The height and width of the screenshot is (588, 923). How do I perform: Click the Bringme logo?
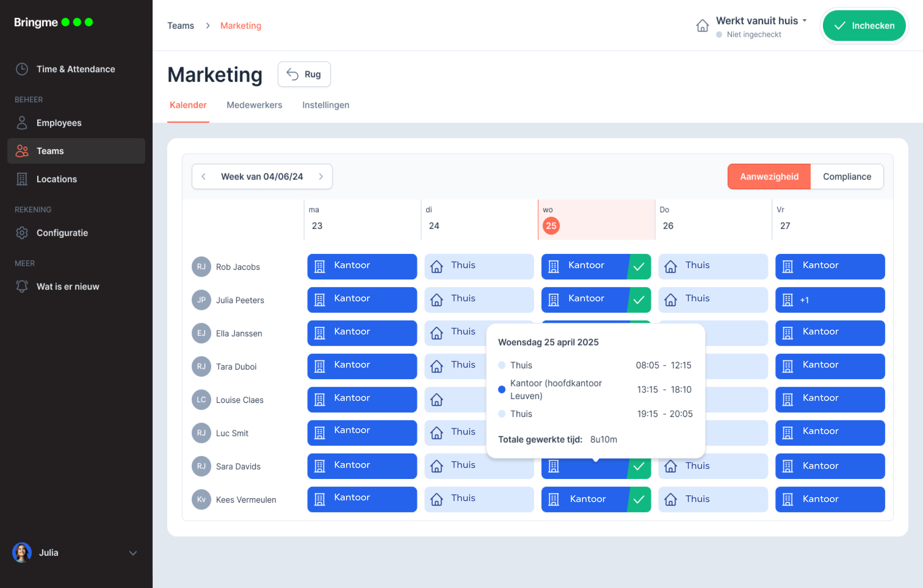[x=53, y=22]
